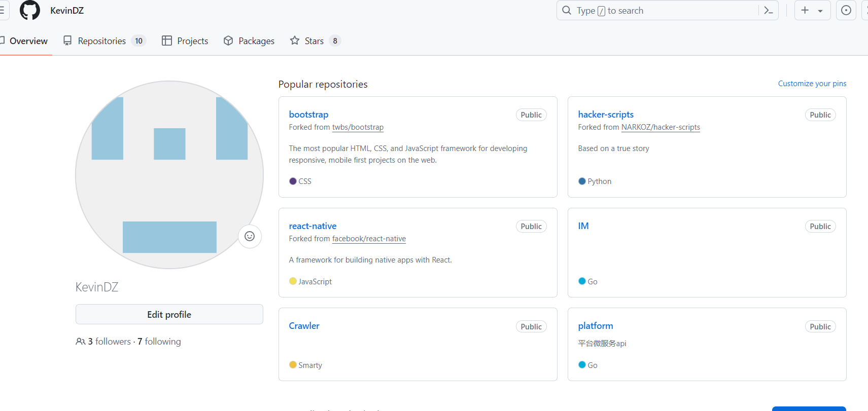Open NARKOZ/hacker-scripts fork source link
868x411 pixels.
tap(661, 127)
